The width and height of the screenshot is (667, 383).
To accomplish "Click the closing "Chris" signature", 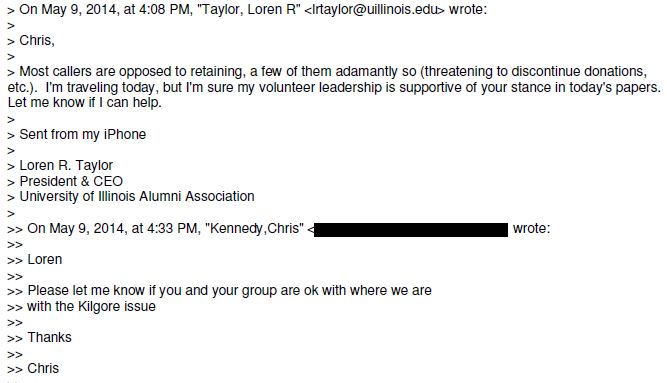I will 43,369.
